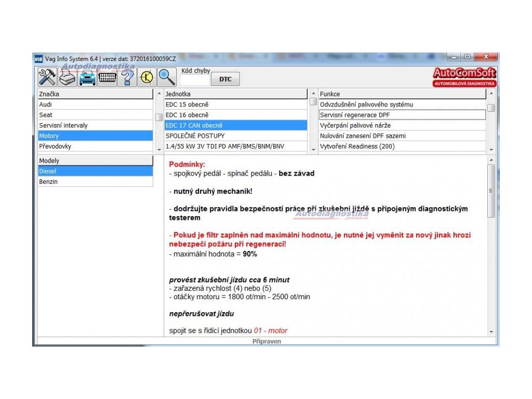
Task: Select Audi in Značka list
Action: [x=96, y=104]
